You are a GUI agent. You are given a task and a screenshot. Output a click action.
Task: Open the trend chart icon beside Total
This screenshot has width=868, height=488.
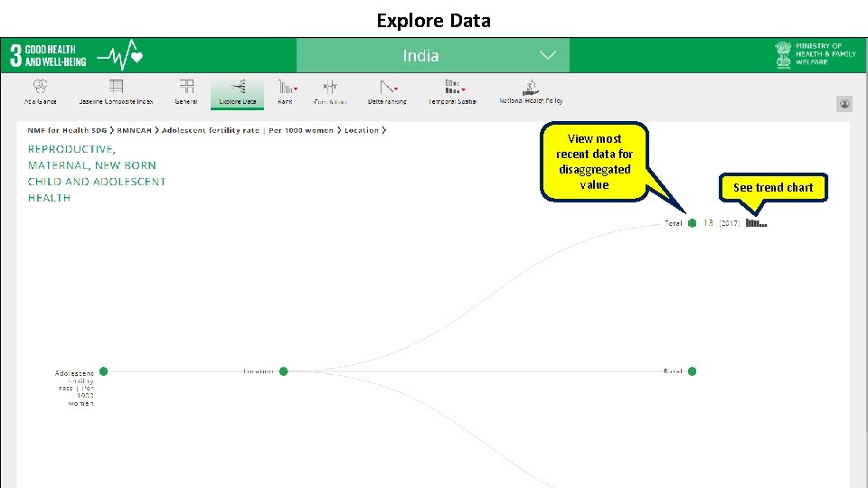pyautogui.click(x=756, y=223)
